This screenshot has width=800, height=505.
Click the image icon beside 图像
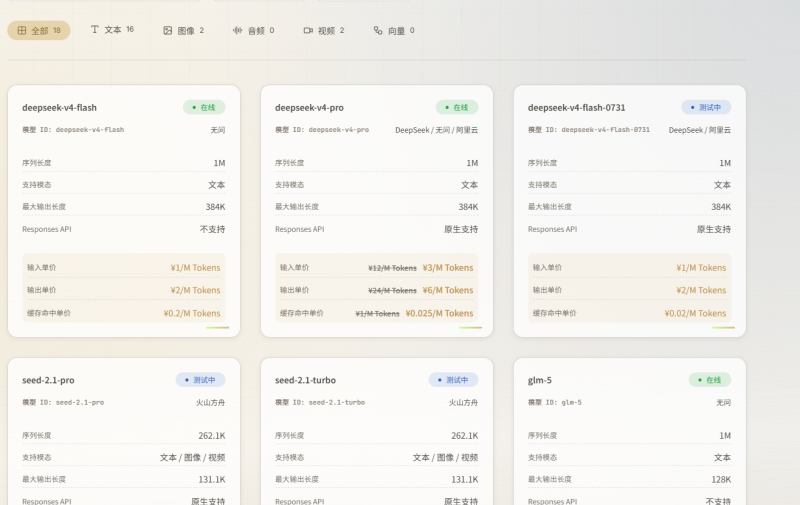pos(167,31)
